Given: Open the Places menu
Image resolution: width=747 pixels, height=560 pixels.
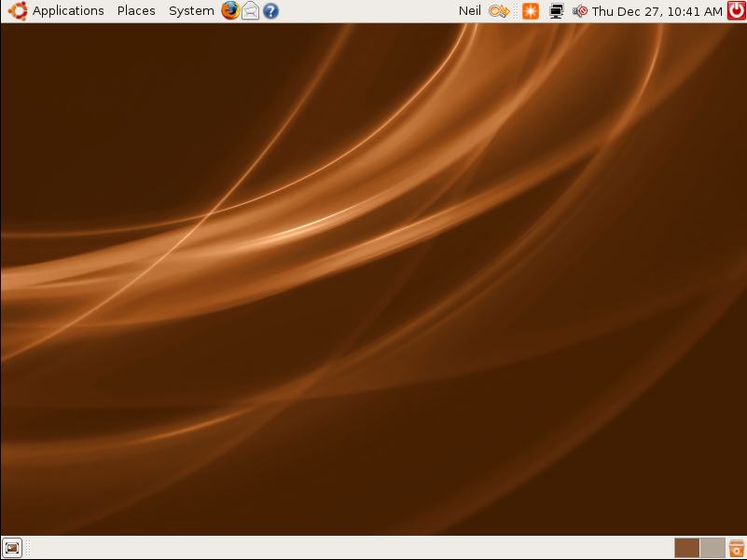Looking at the screenshot, I should click(x=136, y=11).
